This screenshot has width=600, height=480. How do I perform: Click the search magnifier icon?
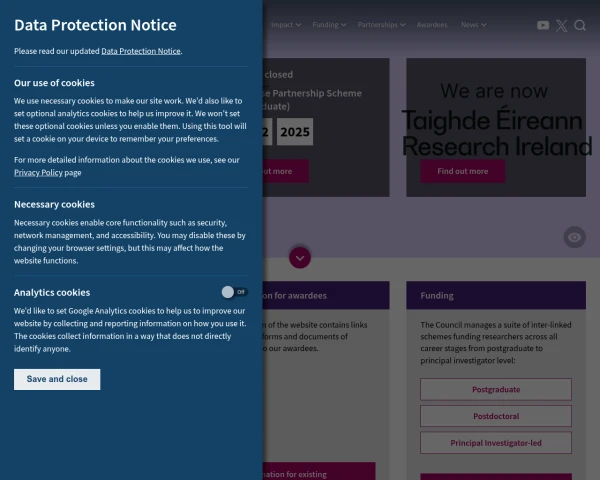pyautogui.click(x=580, y=25)
